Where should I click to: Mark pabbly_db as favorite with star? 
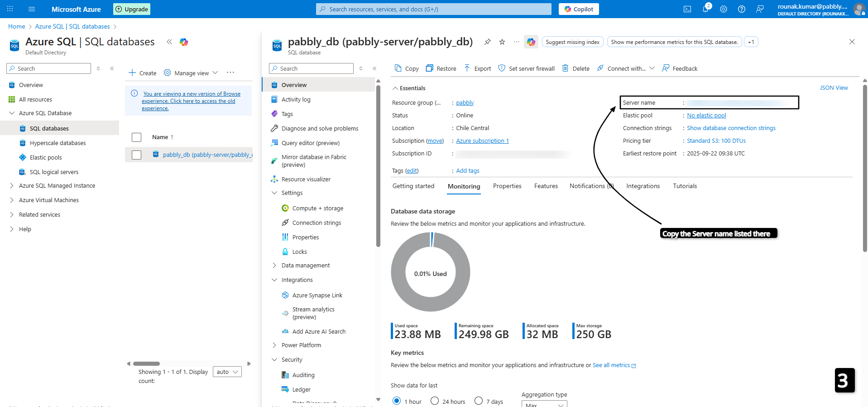pyautogui.click(x=502, y=42)
